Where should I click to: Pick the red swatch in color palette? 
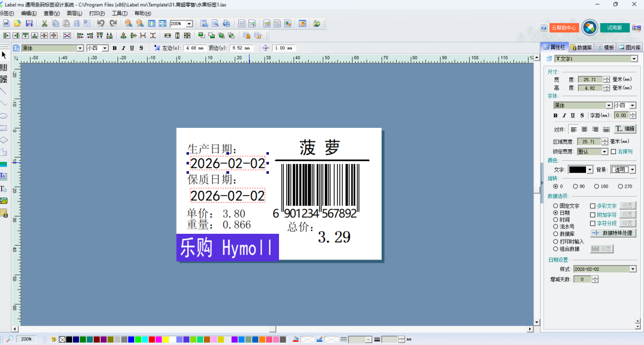coord(152,339)
